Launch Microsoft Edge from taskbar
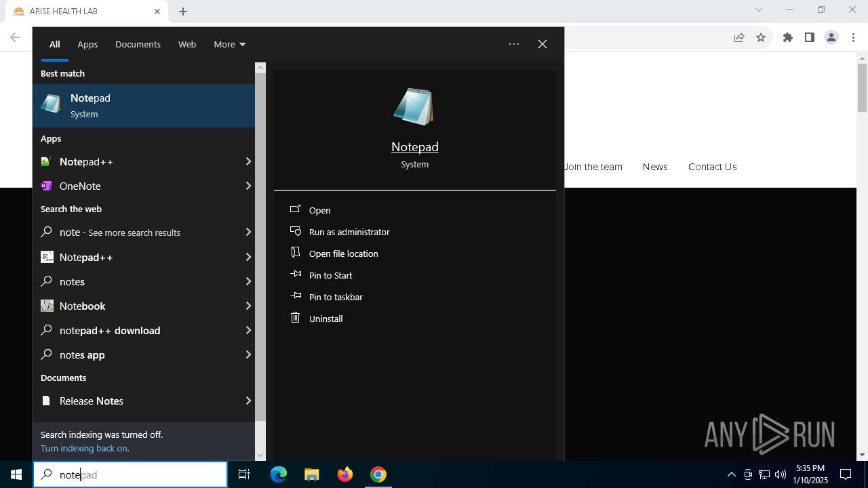 pyautogui.click(x=279, y=474)
